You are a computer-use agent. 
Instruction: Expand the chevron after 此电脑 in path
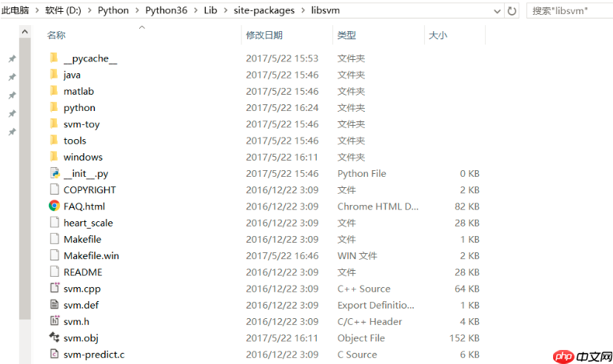point(37,10)
